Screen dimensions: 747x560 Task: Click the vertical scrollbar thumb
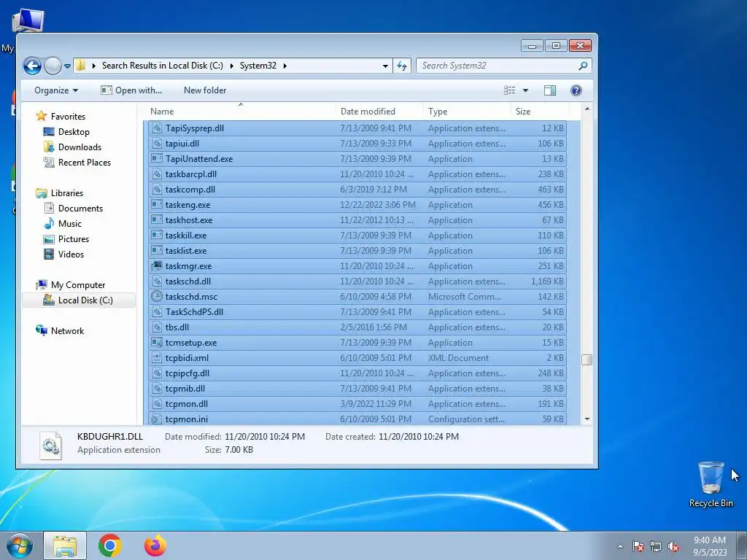pyautogui.click(x=587, y=359)
